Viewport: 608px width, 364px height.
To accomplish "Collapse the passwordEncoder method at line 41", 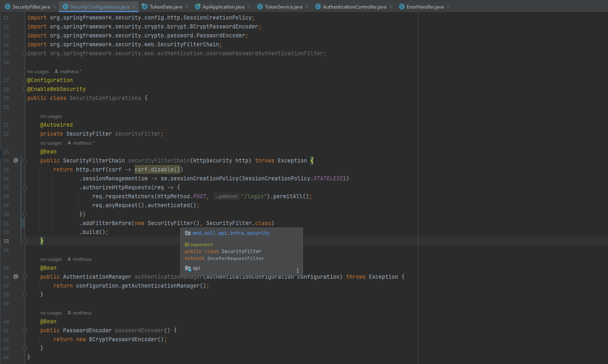I will pos(25,330).
